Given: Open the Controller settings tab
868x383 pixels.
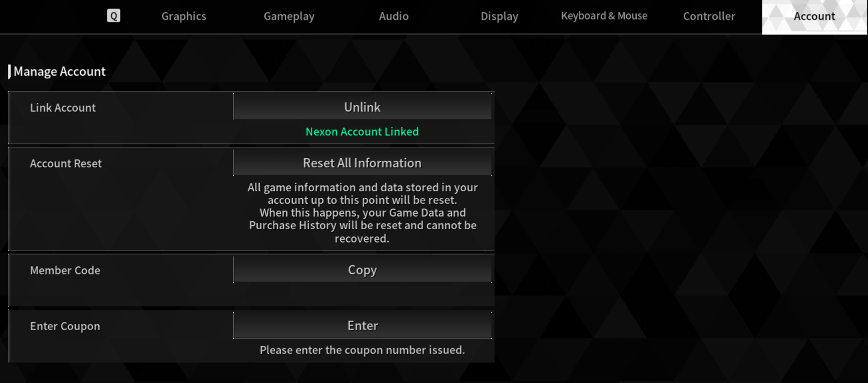Looking at the screenshot, I should (x=709, y=15).
